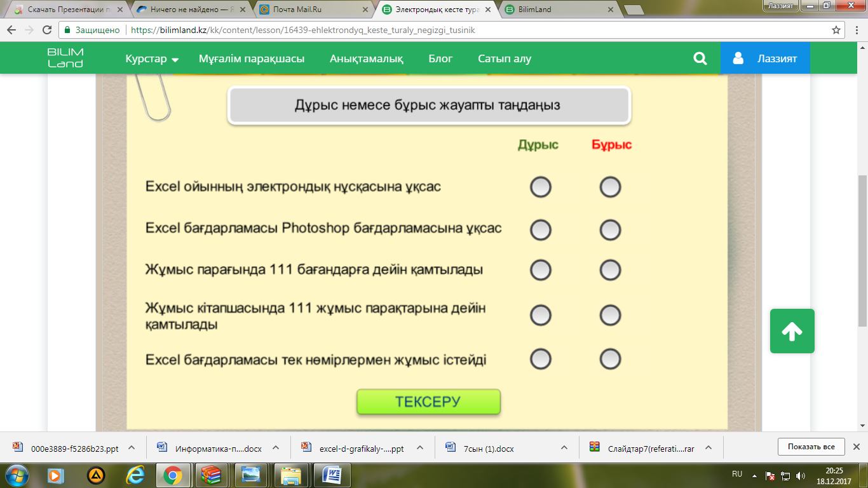Open the Блог menu item
The width and height of the screenshot is (868, 488).
(440, 58)
